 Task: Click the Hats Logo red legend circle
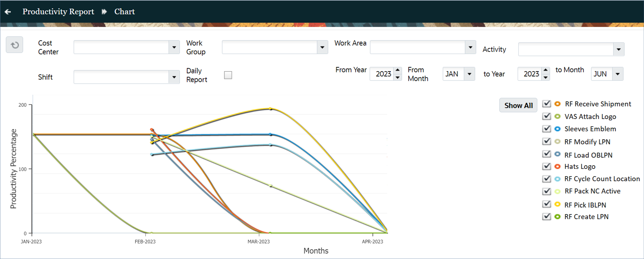[x=557, y=166]
